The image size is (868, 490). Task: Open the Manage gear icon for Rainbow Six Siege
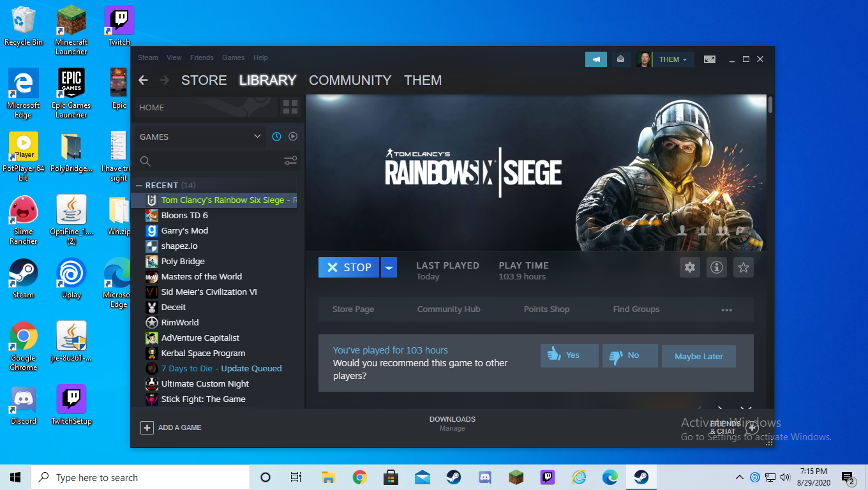tap(690, 267)
